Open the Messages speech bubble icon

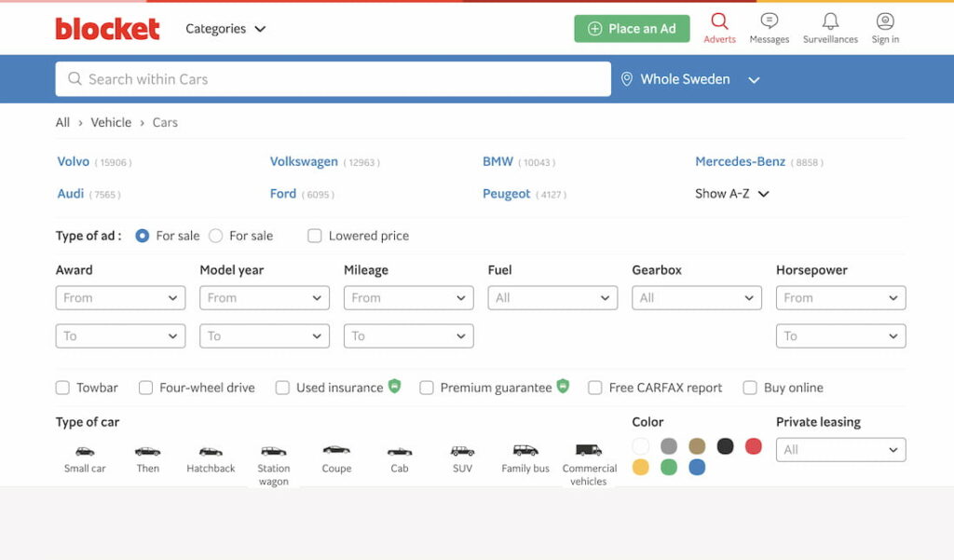[x=769, y=21]
